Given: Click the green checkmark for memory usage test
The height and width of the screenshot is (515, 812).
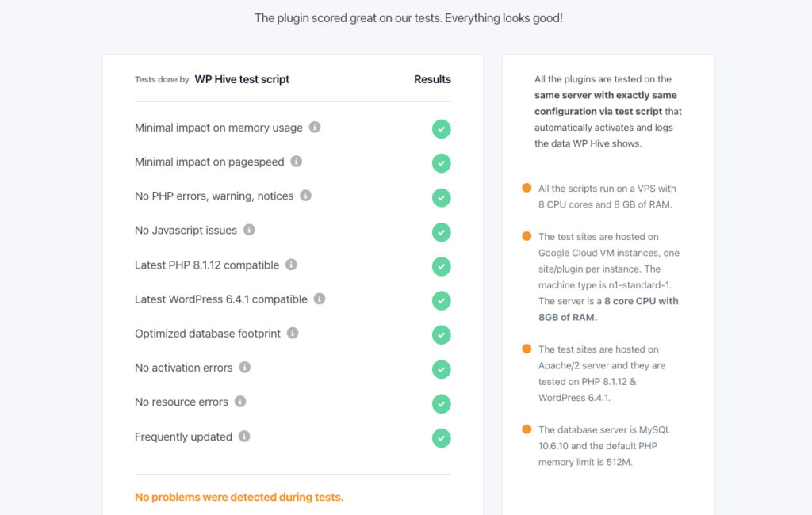Looking at the screenshot, I should [x=442, y=128].
